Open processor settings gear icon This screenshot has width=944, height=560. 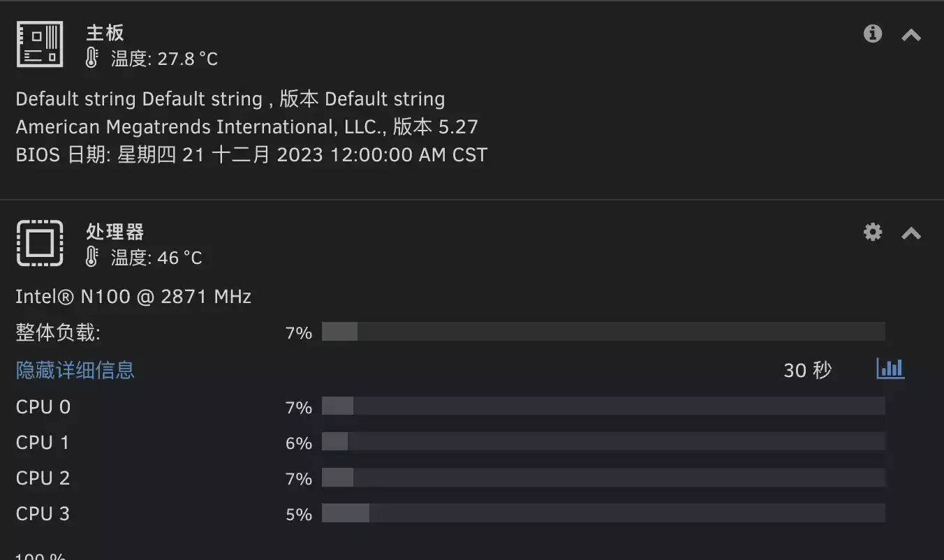coord(873,232)
